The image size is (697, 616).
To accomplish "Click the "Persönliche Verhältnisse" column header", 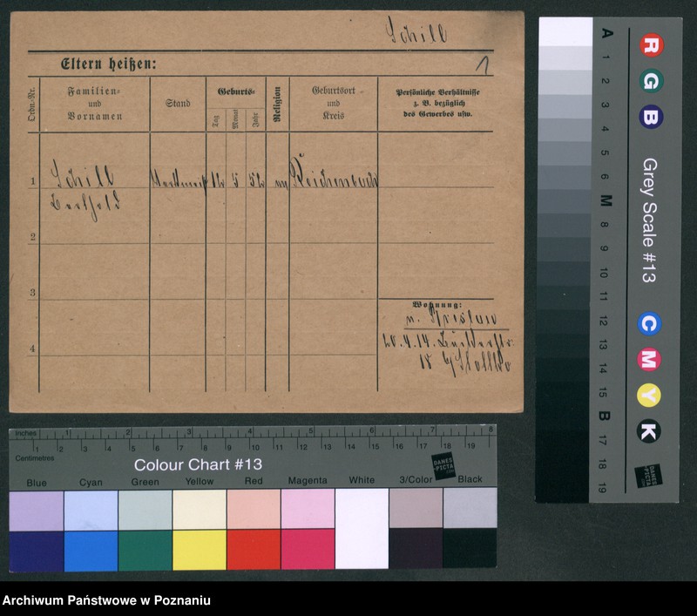I will [x=437, y=103].
